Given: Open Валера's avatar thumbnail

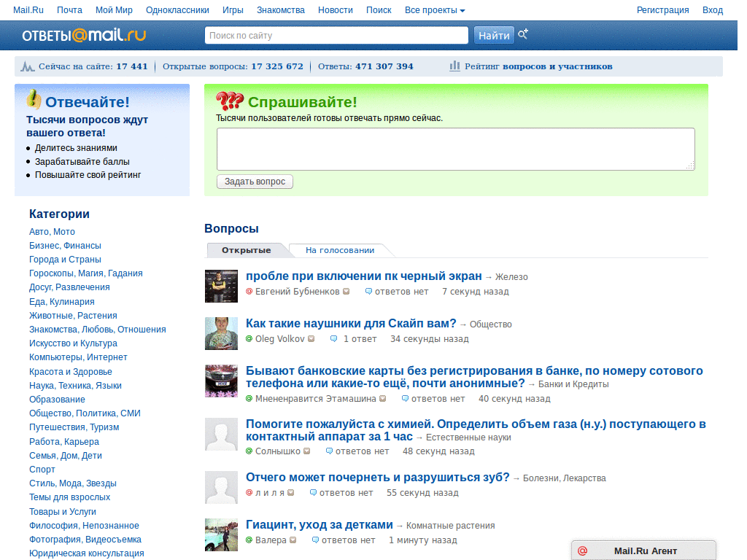Looking at the screenshot, I should click(221, 534).
